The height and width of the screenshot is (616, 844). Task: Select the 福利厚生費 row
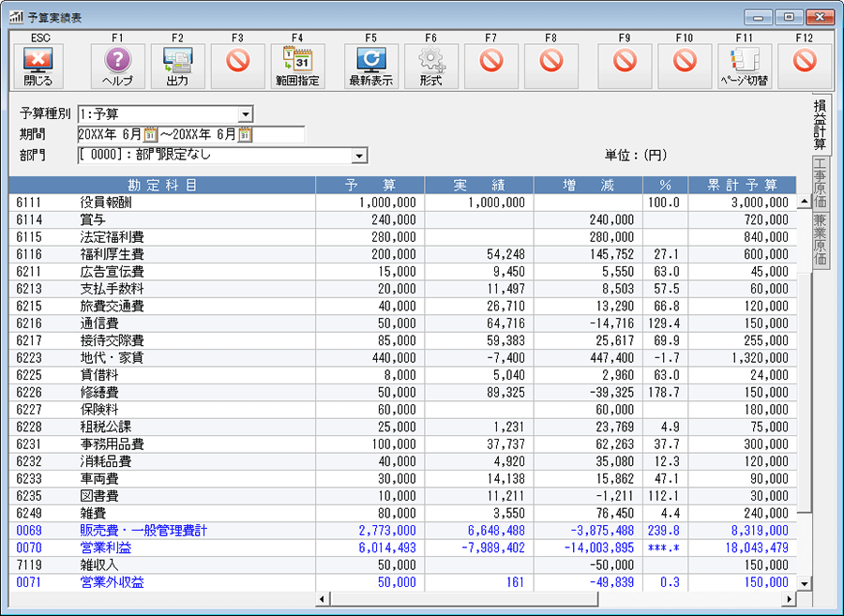(402, 254)
